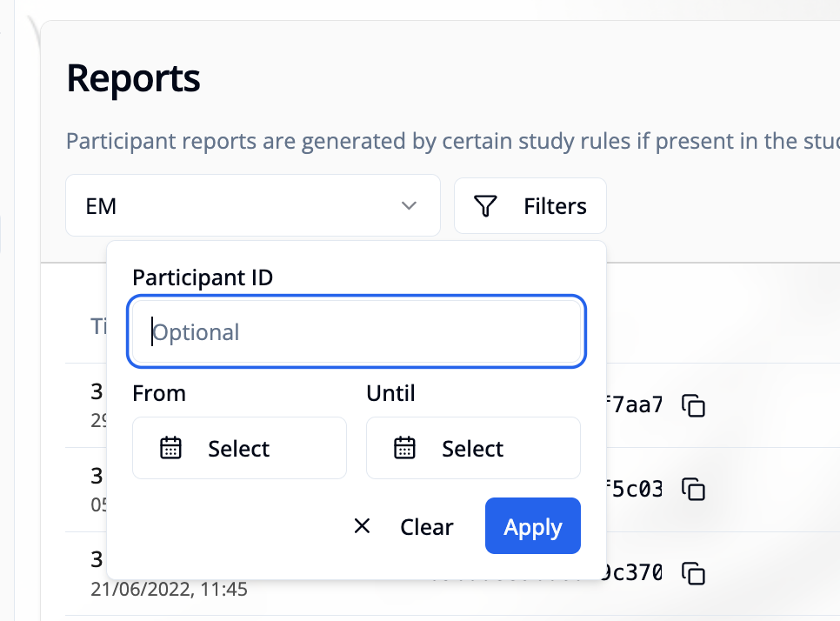
Task: Copy the ID ending in f7aa7
Action: [693, 405]
